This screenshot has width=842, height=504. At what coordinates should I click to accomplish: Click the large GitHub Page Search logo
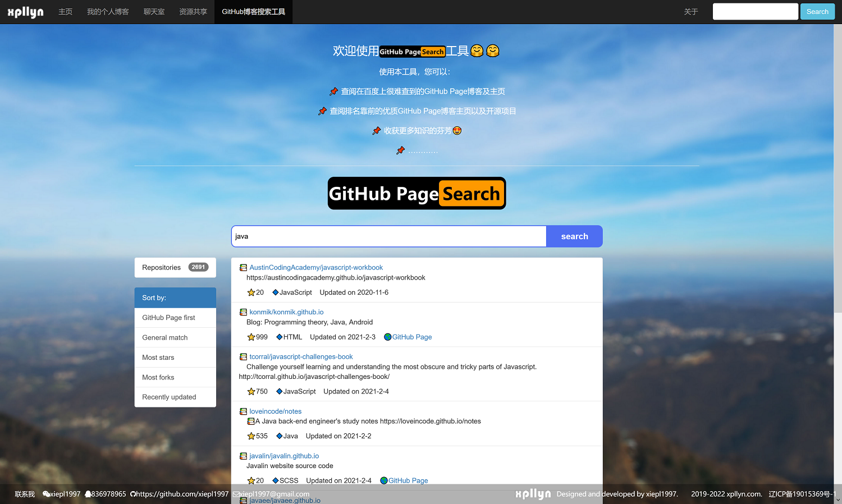point(417,193)
